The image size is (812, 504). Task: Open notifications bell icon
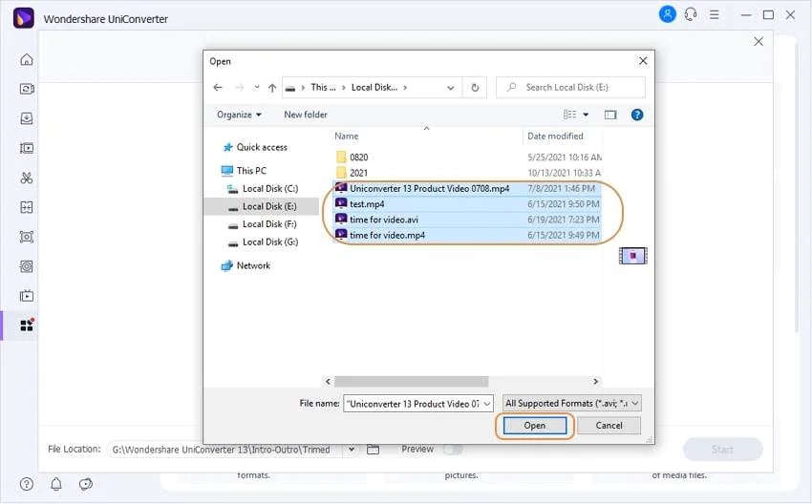tap(56, 484)
